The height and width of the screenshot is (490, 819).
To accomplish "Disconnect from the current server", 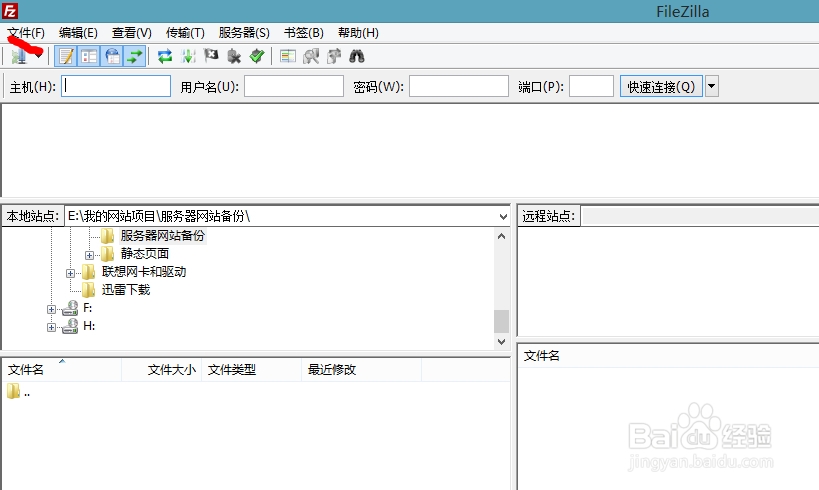I will tap(234, 56).
